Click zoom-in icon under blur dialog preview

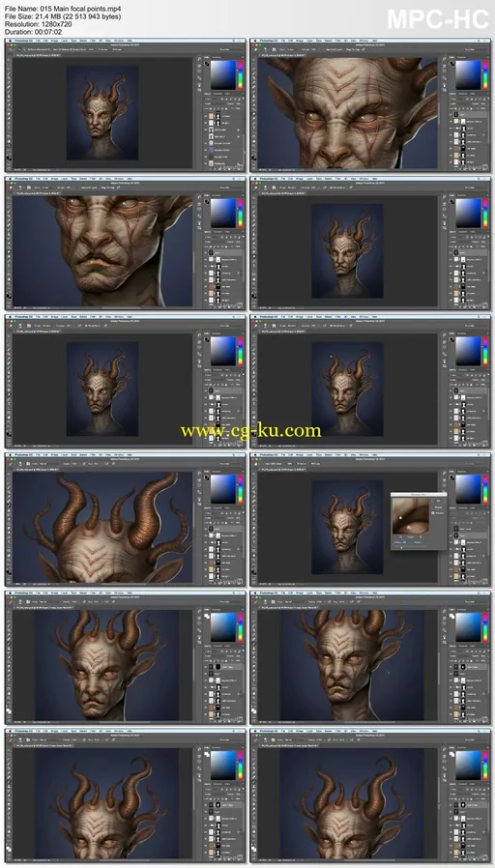tap(421, 537)
